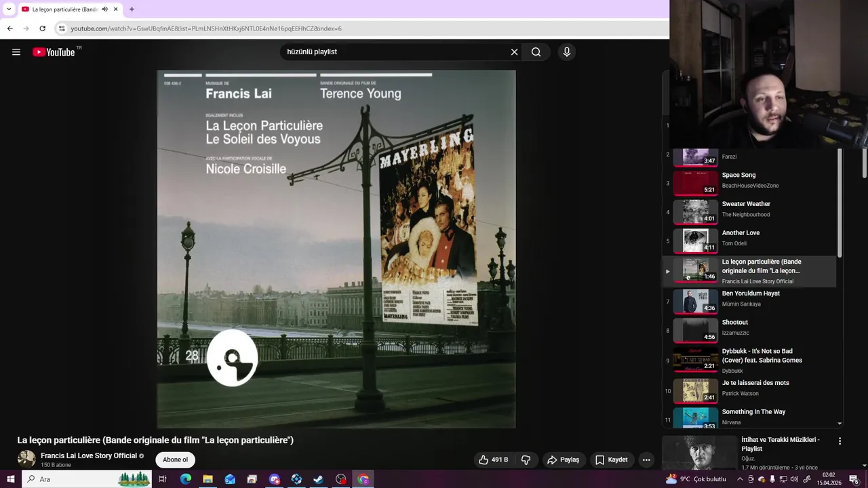Start voice search with the microphone icon
The height and width of the screenshot is (488, 868).
pos(567,52)
